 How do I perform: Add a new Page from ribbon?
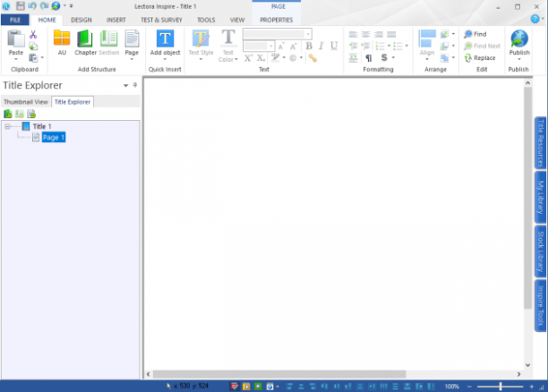[132, 43]
